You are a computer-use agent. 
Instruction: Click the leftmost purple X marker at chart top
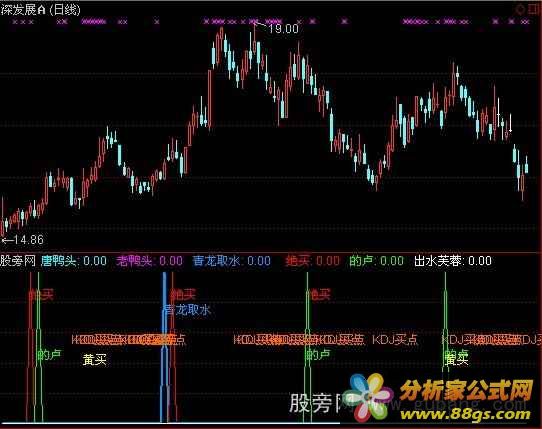15,22
